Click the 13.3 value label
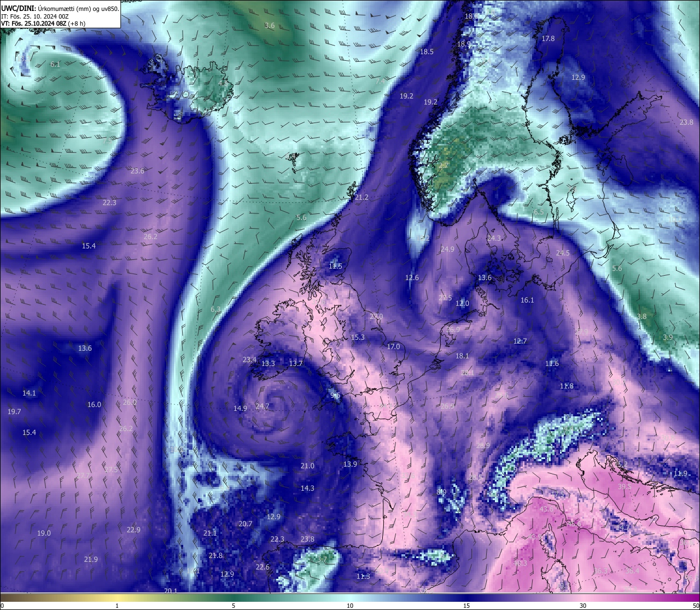Screen dimensions: 700x610 pos(268,364)
